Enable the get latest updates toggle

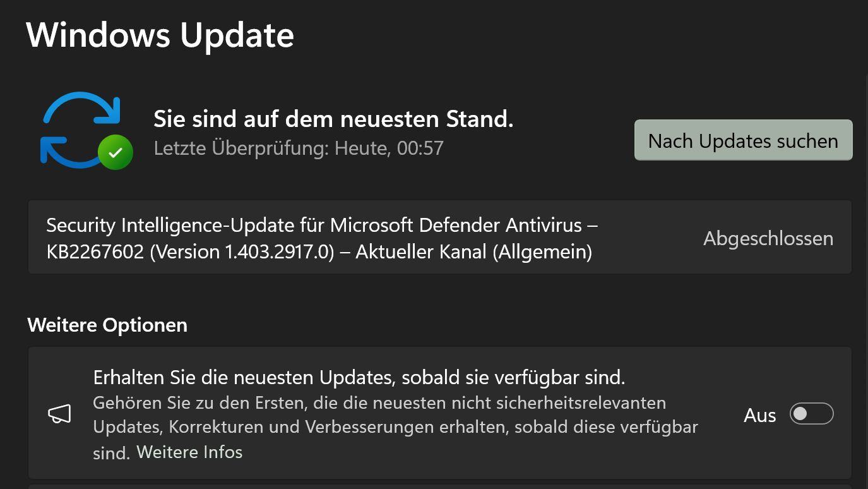[811, 414]
